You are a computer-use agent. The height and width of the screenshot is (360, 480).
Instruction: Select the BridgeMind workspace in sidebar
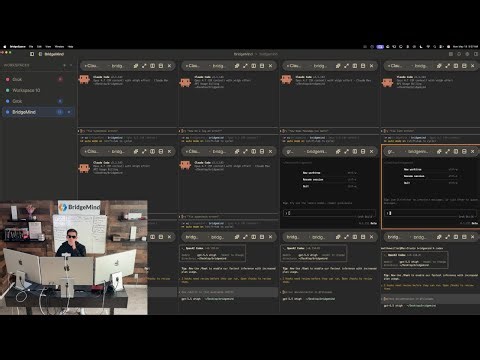pos(38,112)
